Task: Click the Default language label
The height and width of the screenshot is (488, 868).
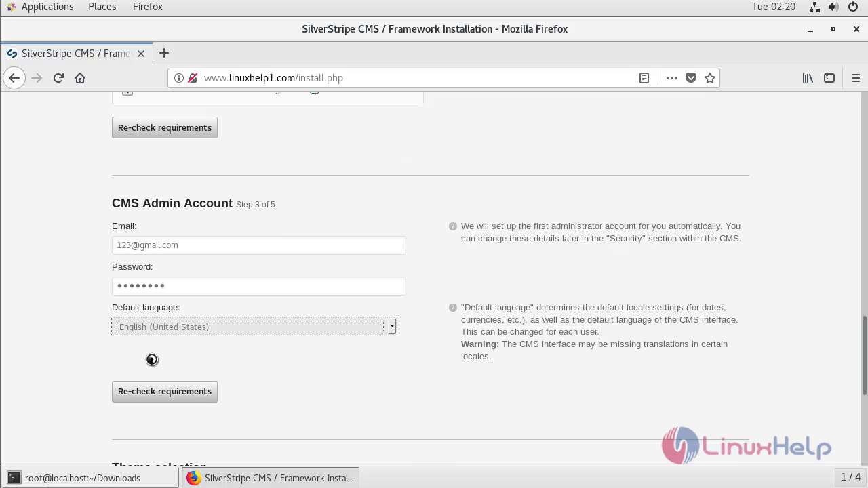Action: 146,308
